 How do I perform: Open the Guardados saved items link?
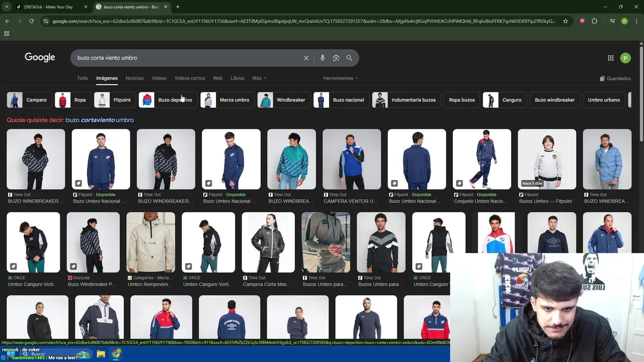coord(615,78)
